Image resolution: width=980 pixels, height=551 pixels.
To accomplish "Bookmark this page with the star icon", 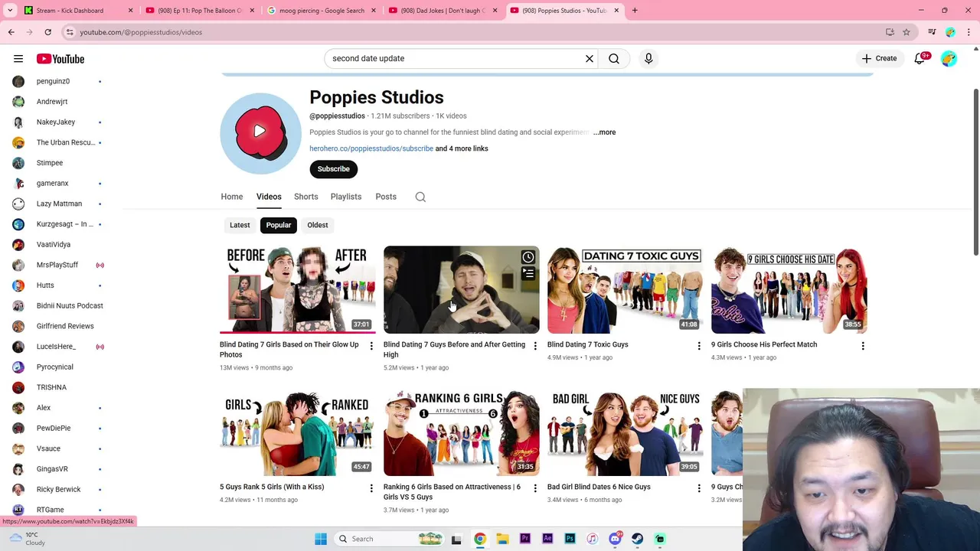I will click(x=906, y=32).
